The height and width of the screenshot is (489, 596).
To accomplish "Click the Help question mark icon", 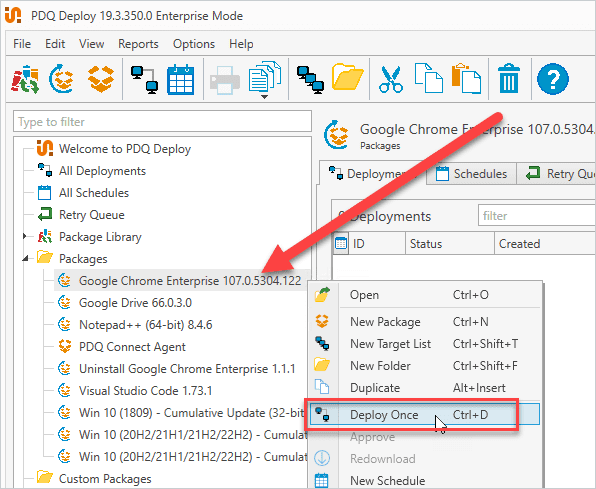I will coord(553,79).
